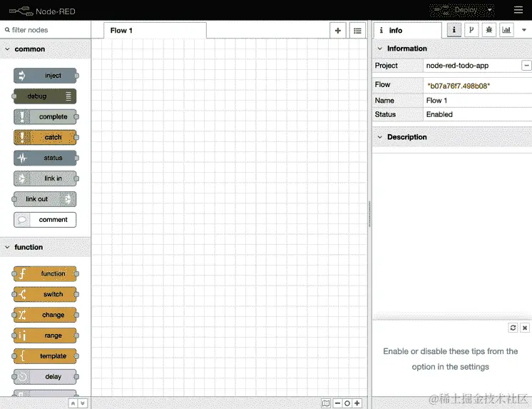Open the main hamburger menu

click(x=518, y=10)
